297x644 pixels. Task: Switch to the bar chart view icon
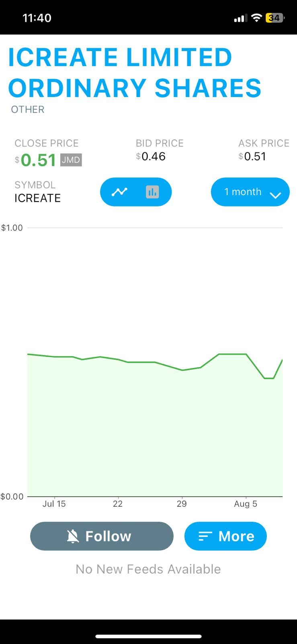click(x=152, y=192)
